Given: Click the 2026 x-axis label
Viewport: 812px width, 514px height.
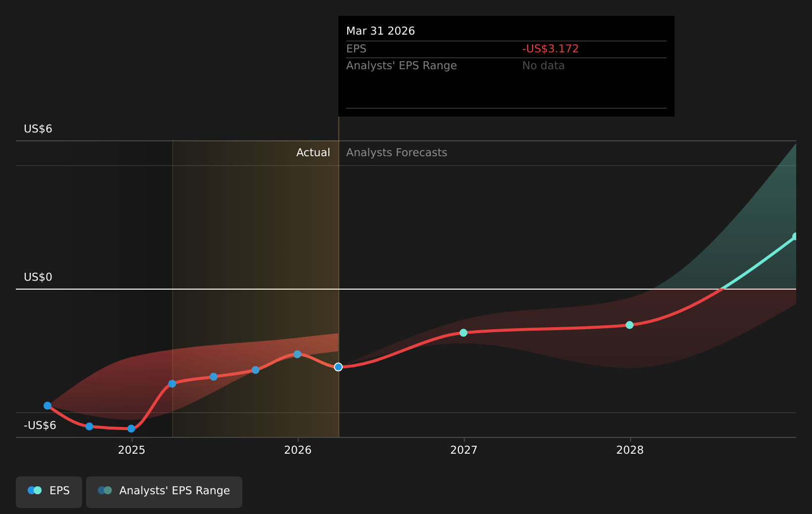Looking at the screenshot, I should click(x=298, y=450).
